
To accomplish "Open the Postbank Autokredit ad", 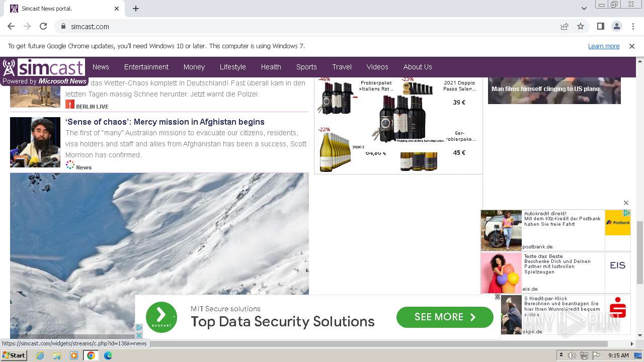I will (x=555, y=230).
